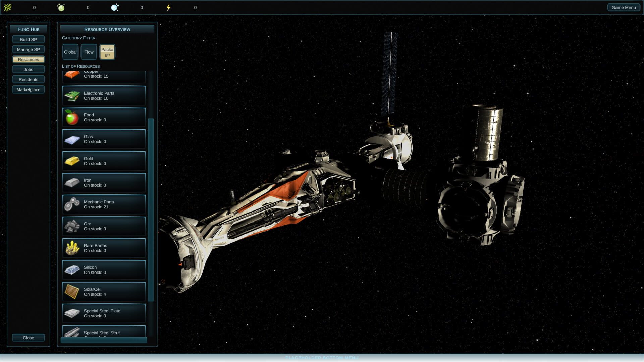Open the Residents list

pyautogui.click(x=28, y=79)
